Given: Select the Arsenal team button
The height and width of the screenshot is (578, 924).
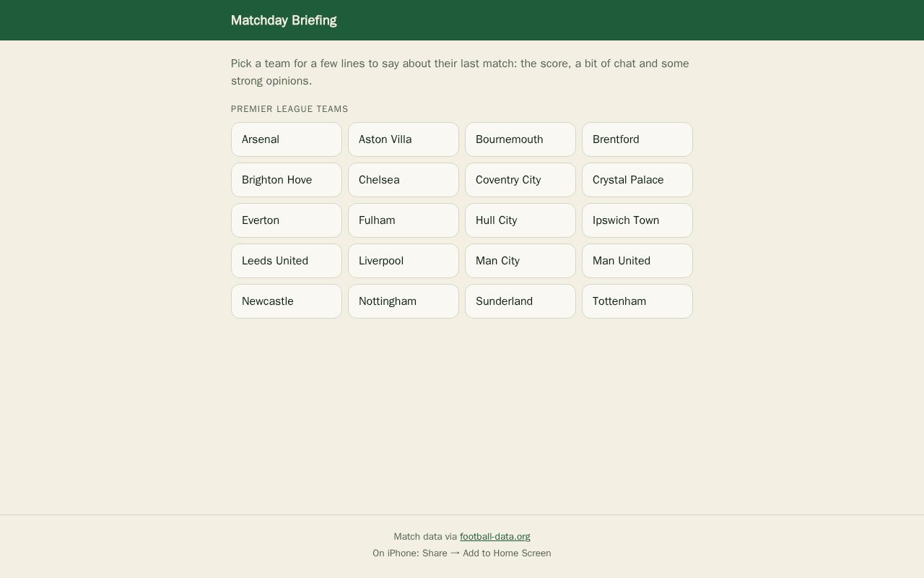Looking at the screenshot, I should [x=287, y=139].
